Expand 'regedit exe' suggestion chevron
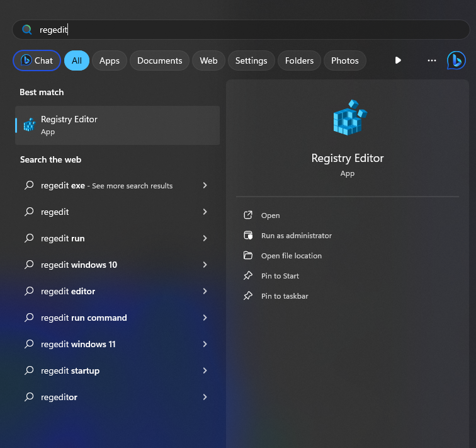The image size is (476, 448). [205, 185]
